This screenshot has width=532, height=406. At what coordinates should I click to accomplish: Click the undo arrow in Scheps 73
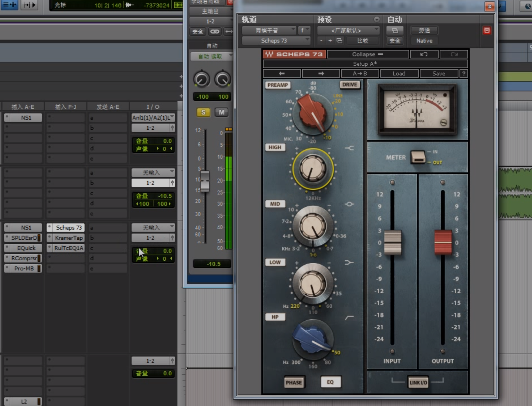coord(424,54)
